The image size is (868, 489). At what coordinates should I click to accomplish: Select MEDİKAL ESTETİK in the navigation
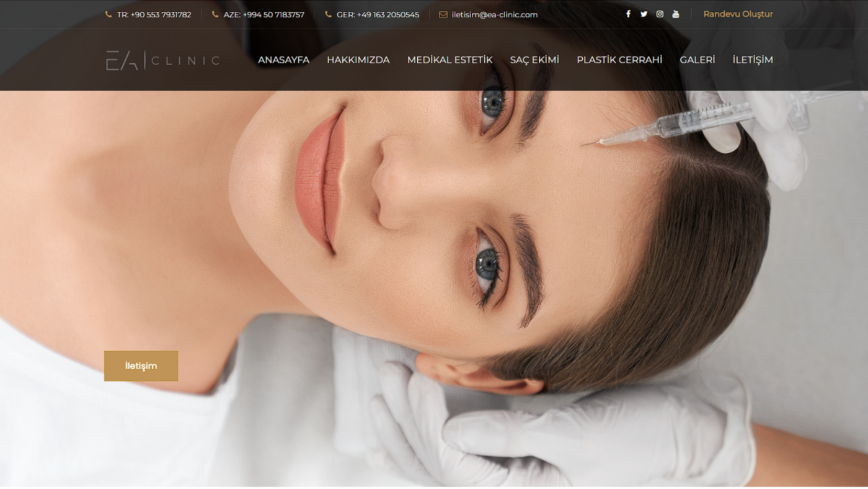(x=449, y=60)
